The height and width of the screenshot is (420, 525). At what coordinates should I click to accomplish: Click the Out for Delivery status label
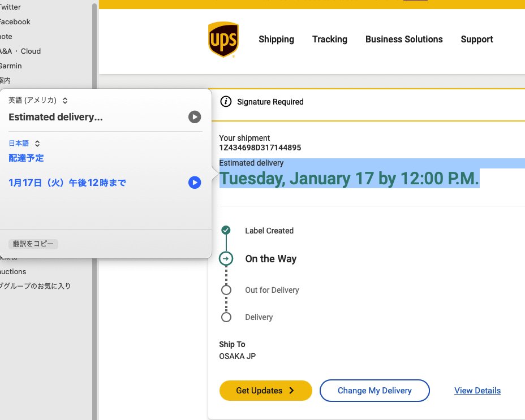pyautogui.click(x=272, y=290)
